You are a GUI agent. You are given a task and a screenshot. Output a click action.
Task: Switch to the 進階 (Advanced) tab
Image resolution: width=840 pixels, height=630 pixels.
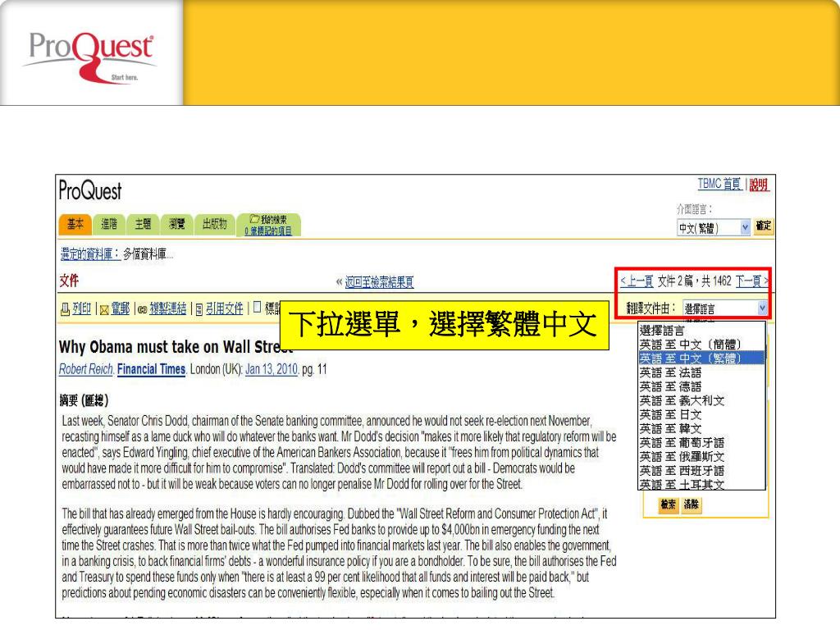tap(109, 224)
